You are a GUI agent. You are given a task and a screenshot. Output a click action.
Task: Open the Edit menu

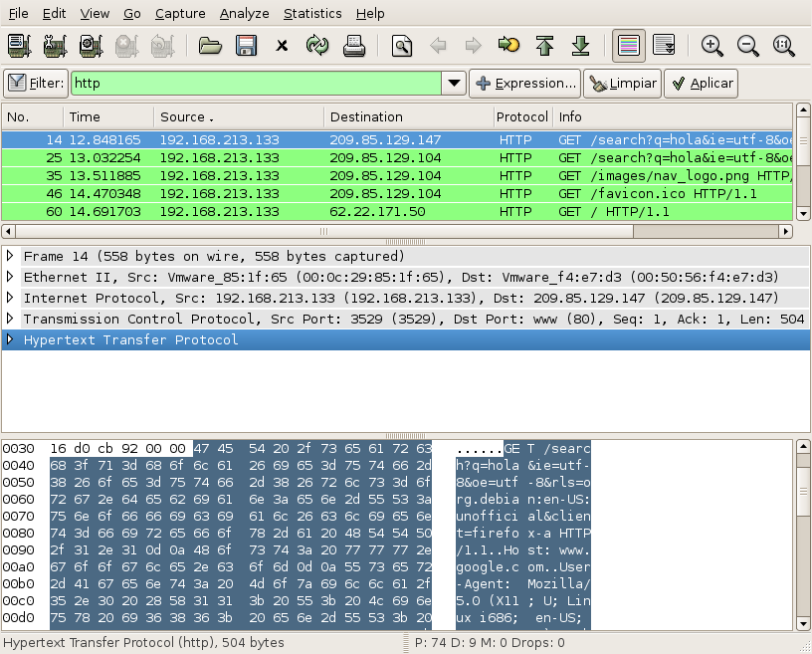click(54, 14)
